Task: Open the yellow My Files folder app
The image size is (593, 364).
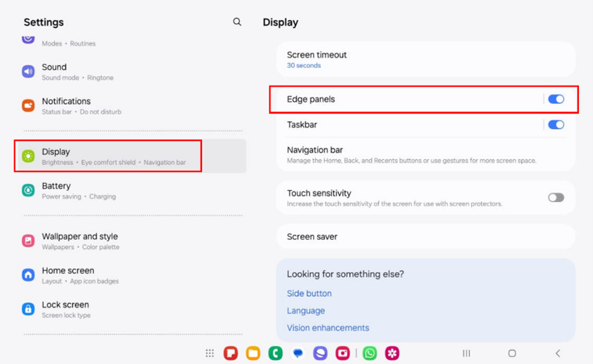Action: (253, 353)
